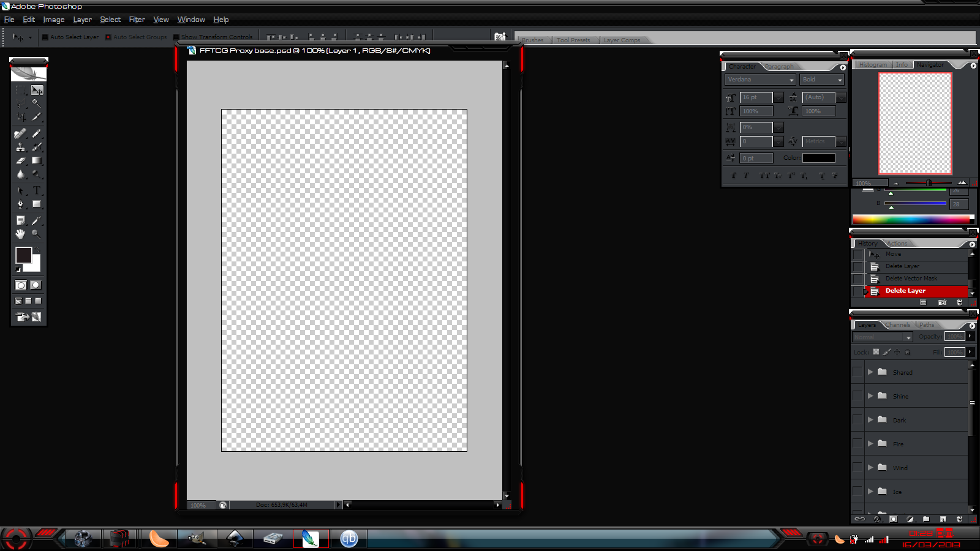
Task: Open the Verdana font family dropdown
Action: tap(791, 80)
